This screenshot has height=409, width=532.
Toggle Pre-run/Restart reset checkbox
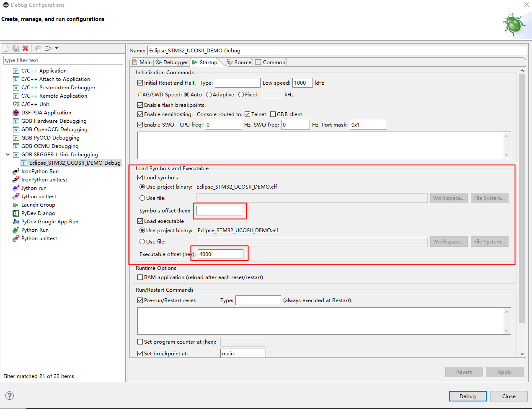(x=140, y=300)
